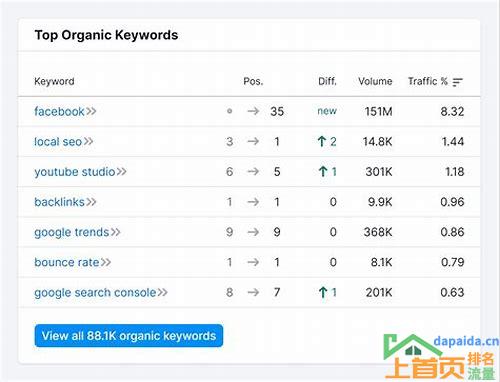Screen dimensions: 500x382
Task: Open the local seo keyword link
Action: 58,142
